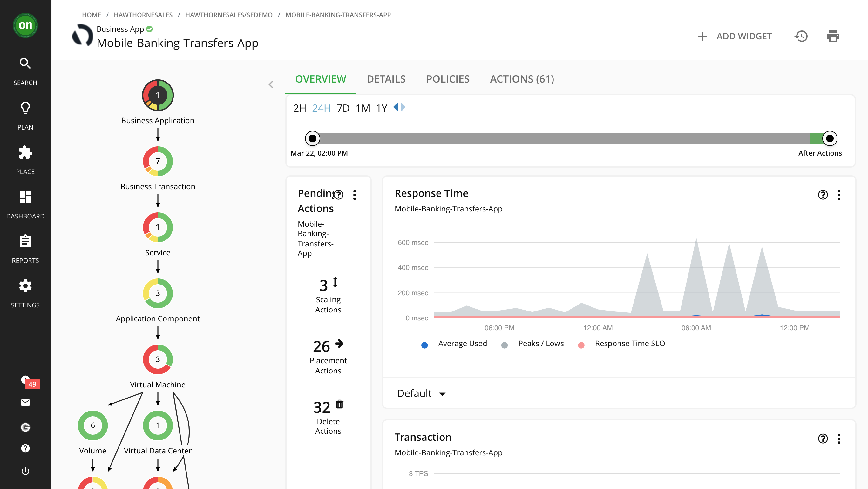Click the After Actions slider handle
Image resolution: width=868 pixels, height=489 pixels.
pos(829,138)
